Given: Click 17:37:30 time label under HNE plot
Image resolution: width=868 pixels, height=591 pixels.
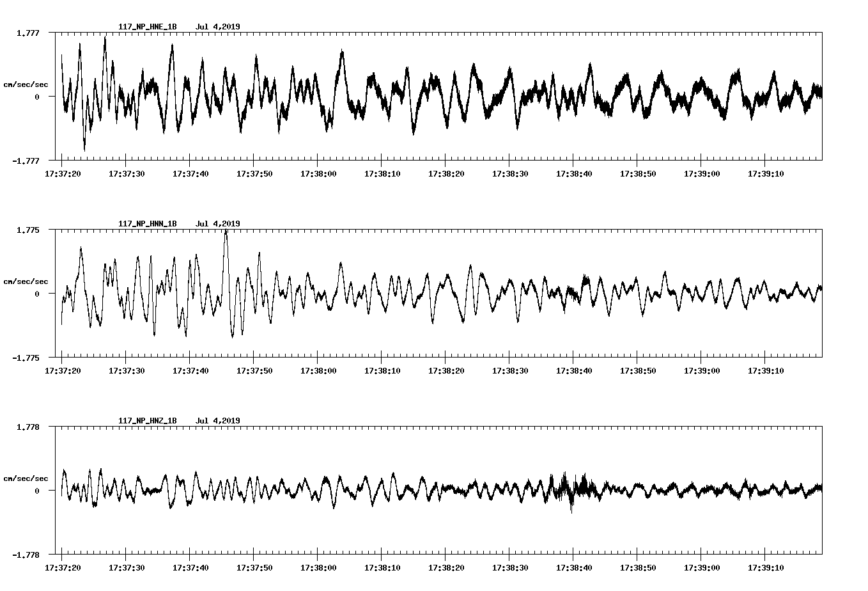Looking at the screenshot, I should point(127,173).
